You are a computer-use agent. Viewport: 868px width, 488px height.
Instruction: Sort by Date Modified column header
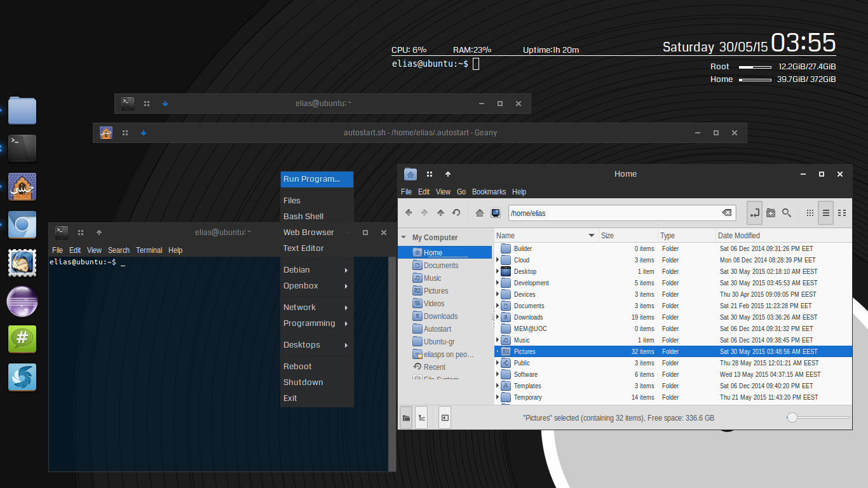pyautogui.click(x=783, y=236)
